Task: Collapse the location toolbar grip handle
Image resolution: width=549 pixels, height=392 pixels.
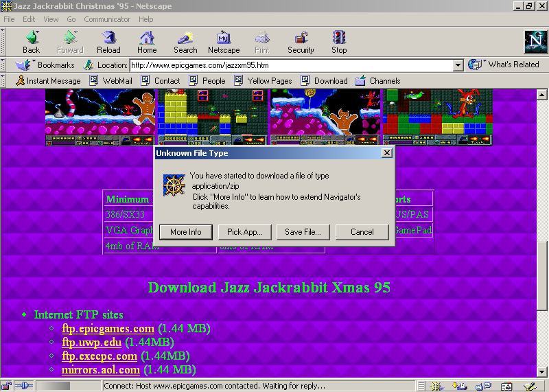Action: pos(3,65)
